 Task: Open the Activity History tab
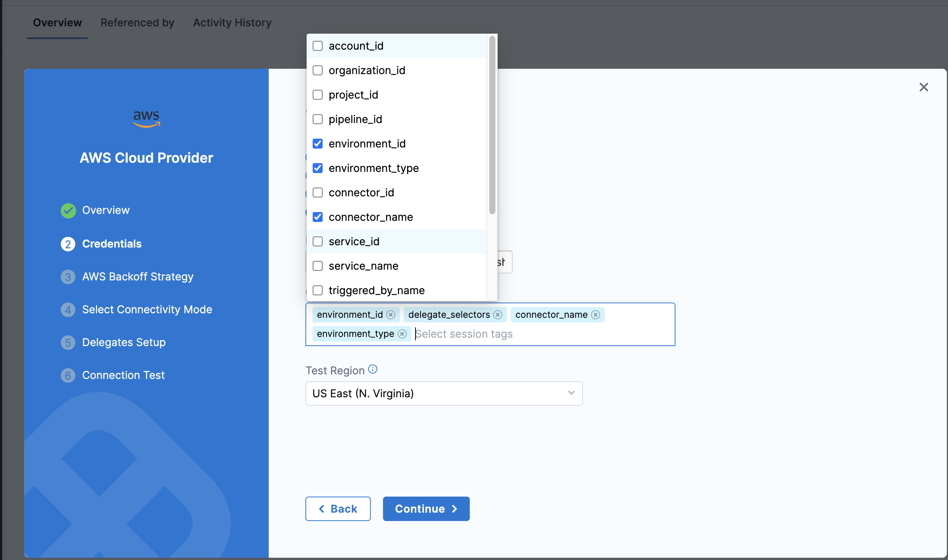coord(232,23)
